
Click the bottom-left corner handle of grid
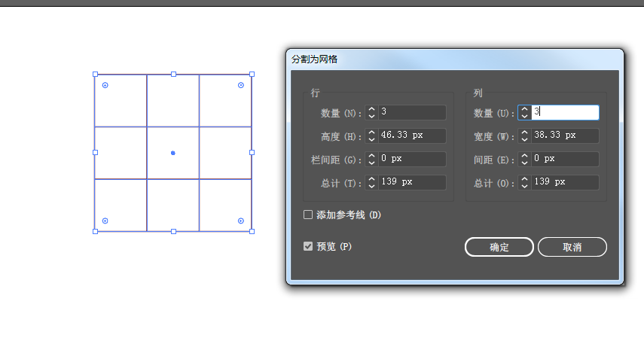pos(96,232)
